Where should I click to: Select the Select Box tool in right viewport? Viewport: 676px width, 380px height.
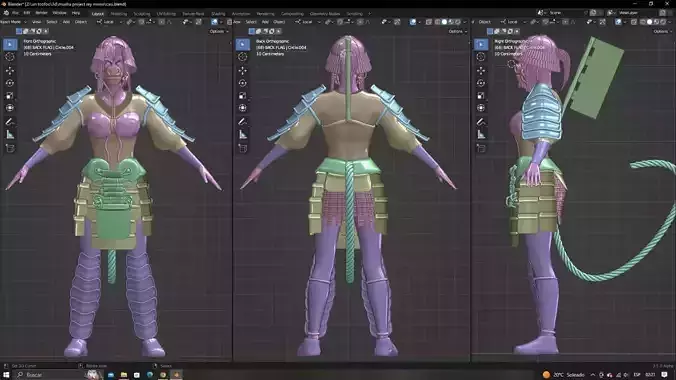pyautogui.click(x=481, y=44)
